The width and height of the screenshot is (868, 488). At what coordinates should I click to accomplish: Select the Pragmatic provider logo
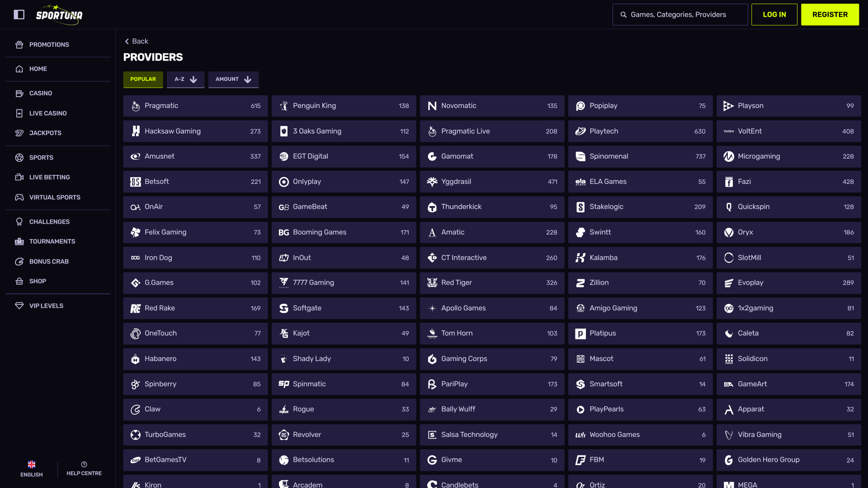pyautogui.click(x=136, y=106)
